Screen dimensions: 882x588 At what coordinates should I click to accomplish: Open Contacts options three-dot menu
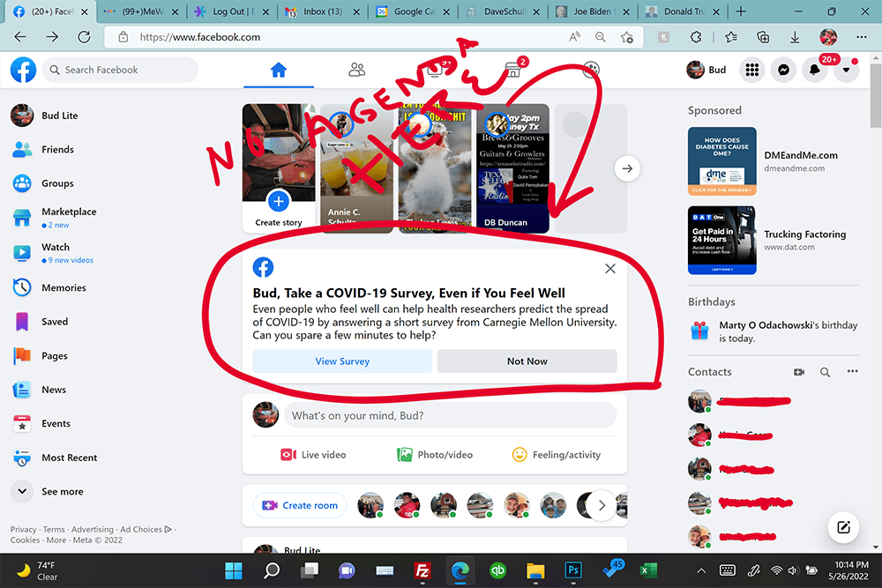[x=852, y=371]
